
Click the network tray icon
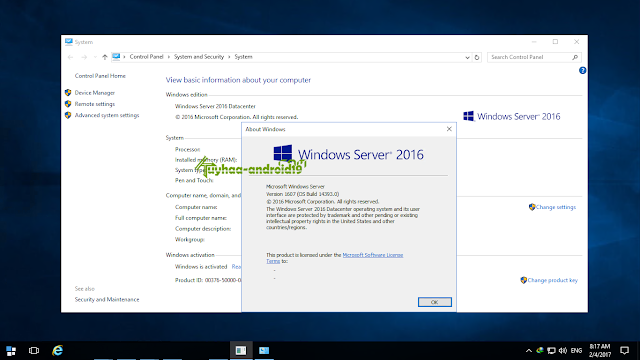tap(551, 351)
